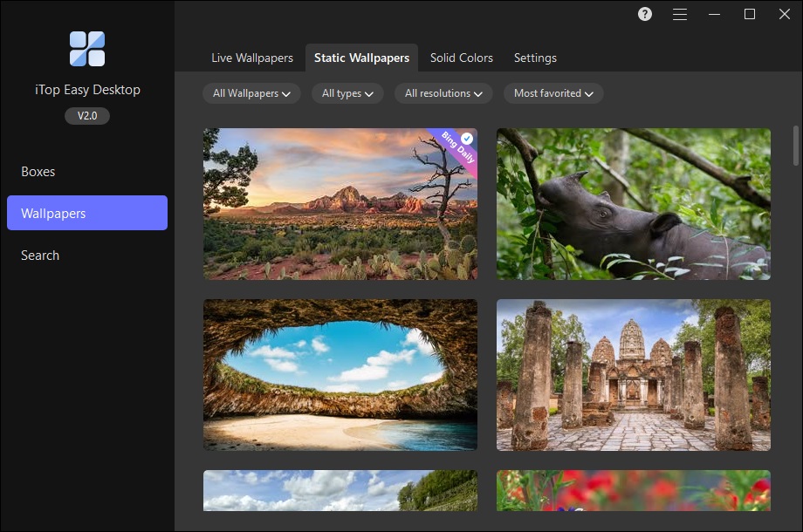Screen dimensions: 803x532
Task: Go to the Solid Colors tab
Action: pos(462,58)
